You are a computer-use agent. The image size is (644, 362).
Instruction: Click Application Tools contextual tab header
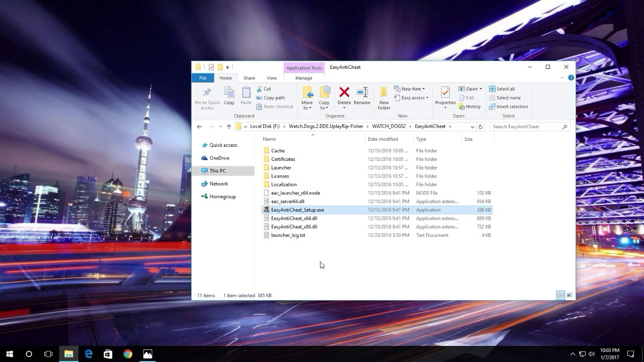coord(304,68)
